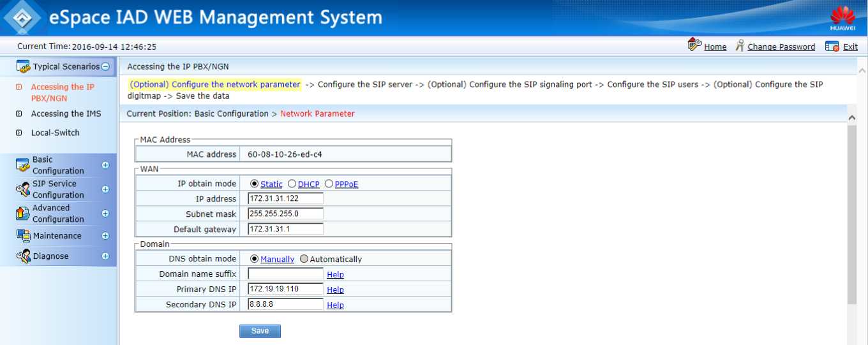Open Accessing the IMS scenario
This screenshot has width=868, height=345.
click(66, 114)
